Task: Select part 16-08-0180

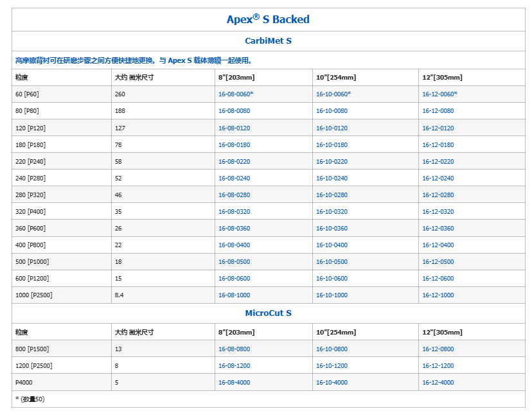Action: 234,144
